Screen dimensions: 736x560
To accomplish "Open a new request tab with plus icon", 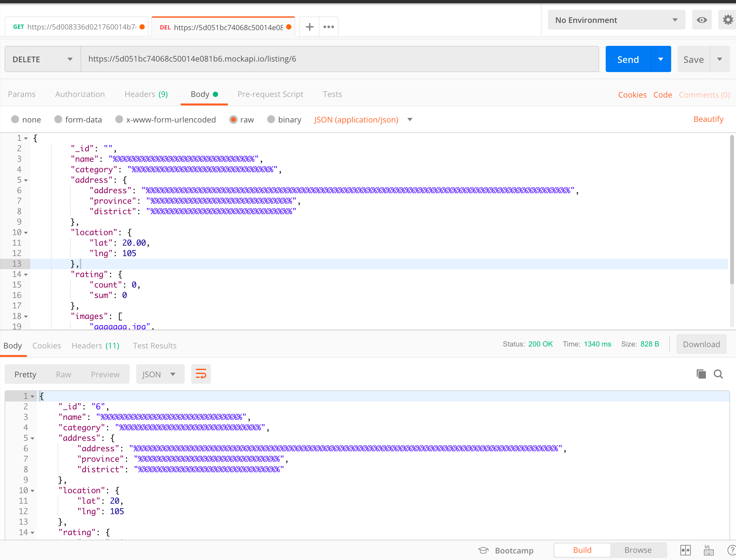I will point(309,27).
